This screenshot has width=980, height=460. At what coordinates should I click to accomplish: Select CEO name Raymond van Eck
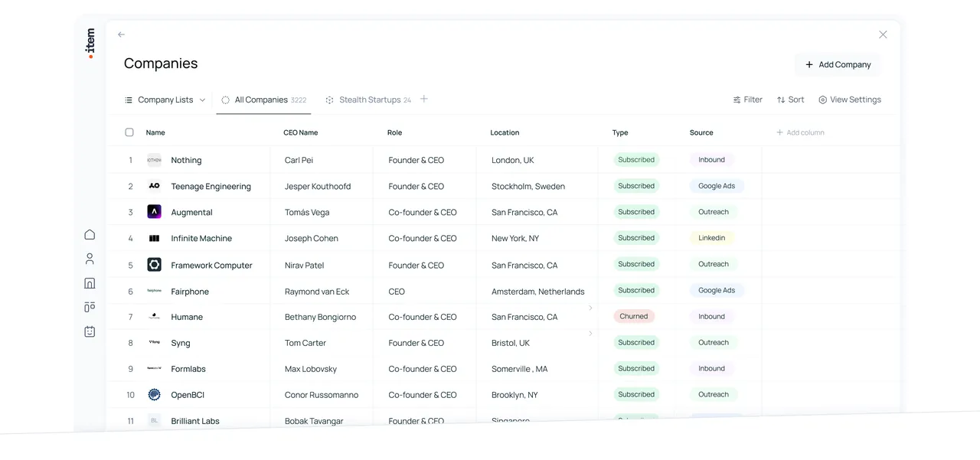pos(317,292)
